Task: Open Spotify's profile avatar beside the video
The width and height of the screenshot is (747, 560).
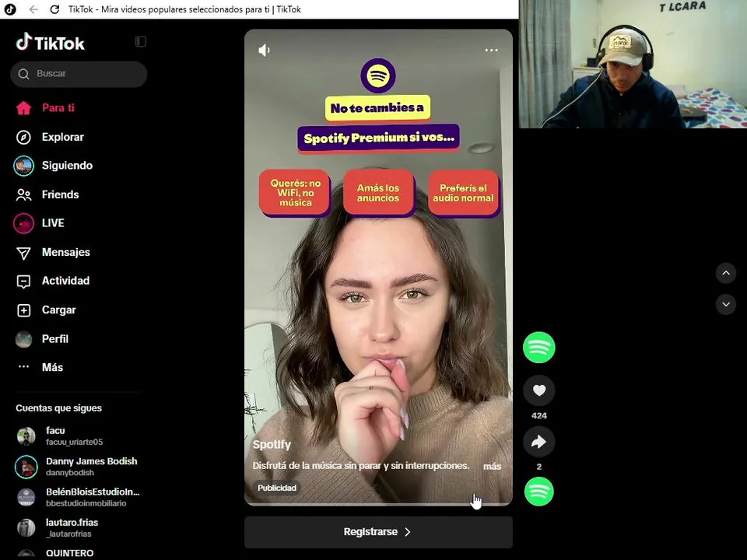Action: pyautogui.click(x=538, y=348)
